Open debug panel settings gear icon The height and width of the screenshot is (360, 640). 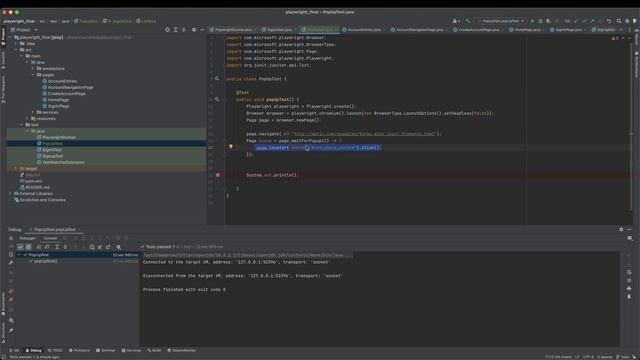[x=621, y=229]
